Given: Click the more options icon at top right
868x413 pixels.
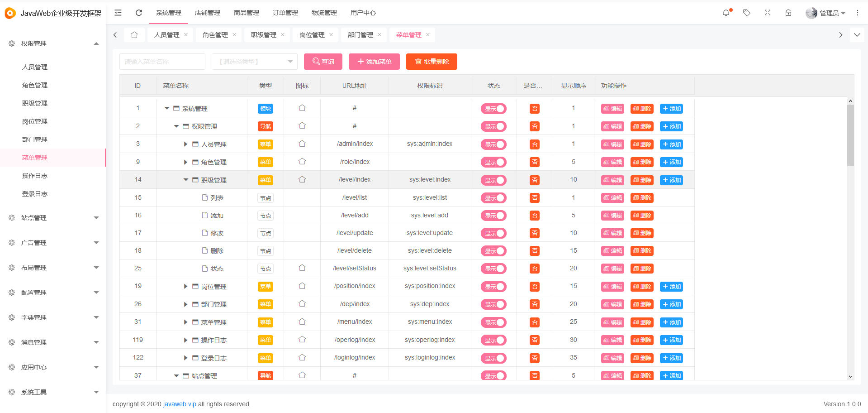Looking at the screenshot, I should pyautogui.click(x=858, y=13).
